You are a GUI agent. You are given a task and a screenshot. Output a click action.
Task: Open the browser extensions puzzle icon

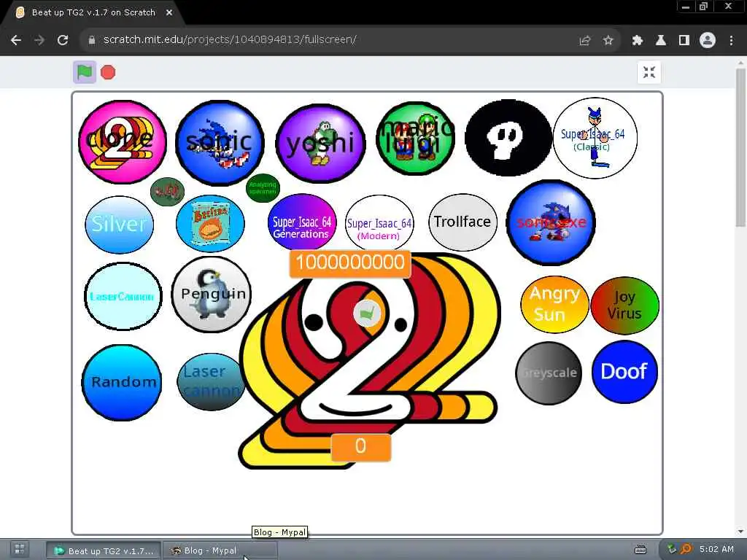click(x=638, y=41)
